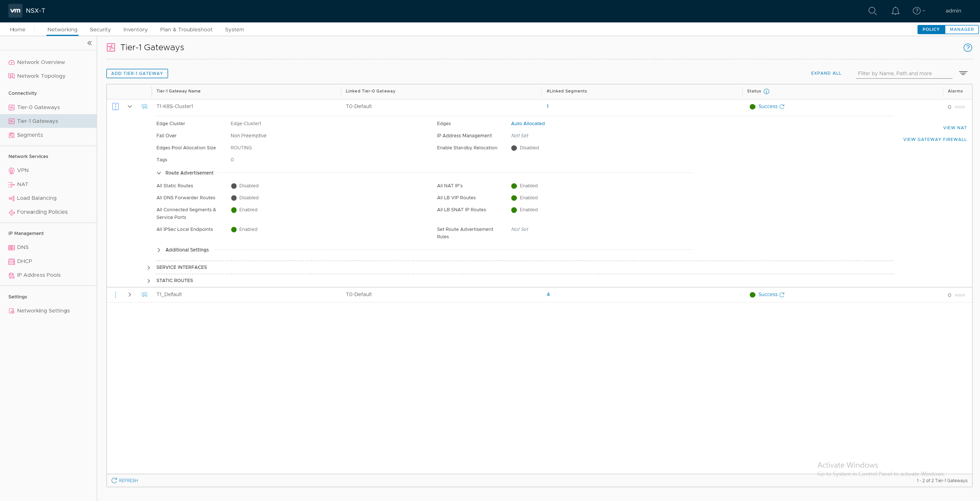Click alarms bar for T1_Default
980x501 pixels.
tap(960, 295)
